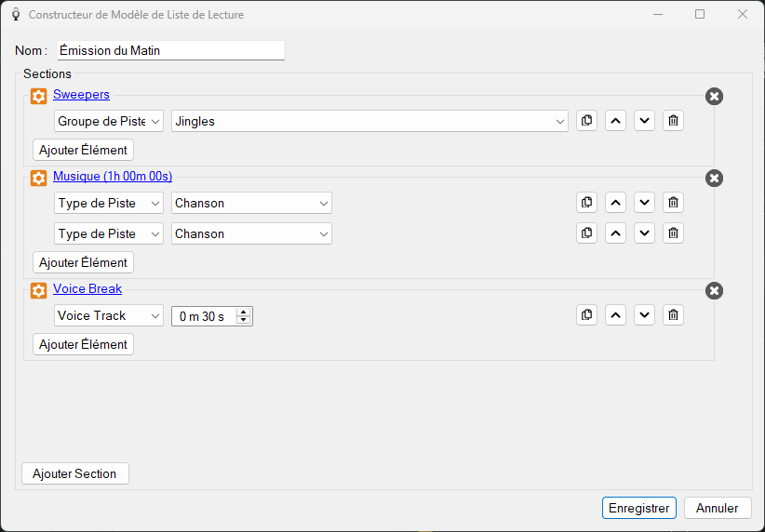Expand the Jingles combo box
The image size is (765, 532).
369,121
